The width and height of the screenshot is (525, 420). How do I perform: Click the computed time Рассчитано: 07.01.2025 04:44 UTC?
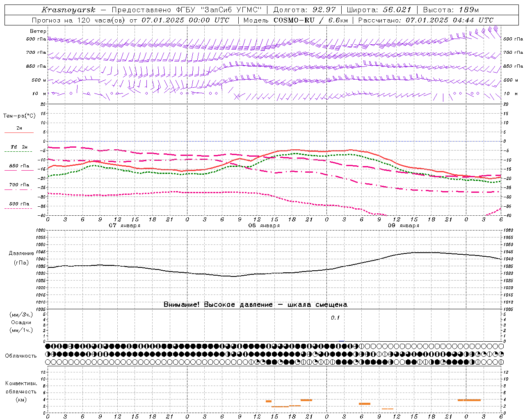tap(426, 20)
